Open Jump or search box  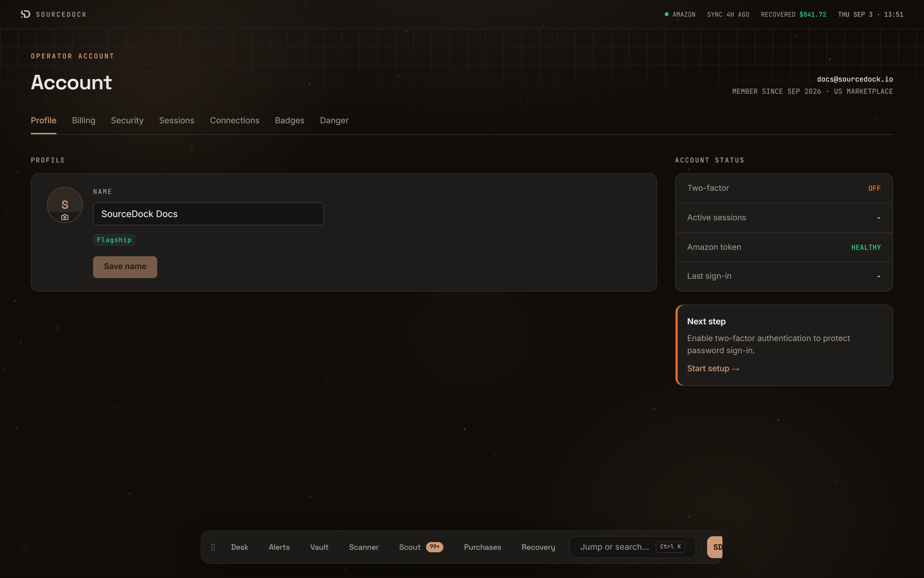[633, 547]
